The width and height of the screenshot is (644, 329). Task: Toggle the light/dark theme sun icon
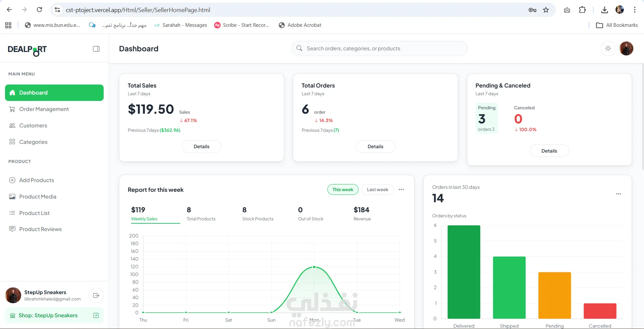coord(608,49)
